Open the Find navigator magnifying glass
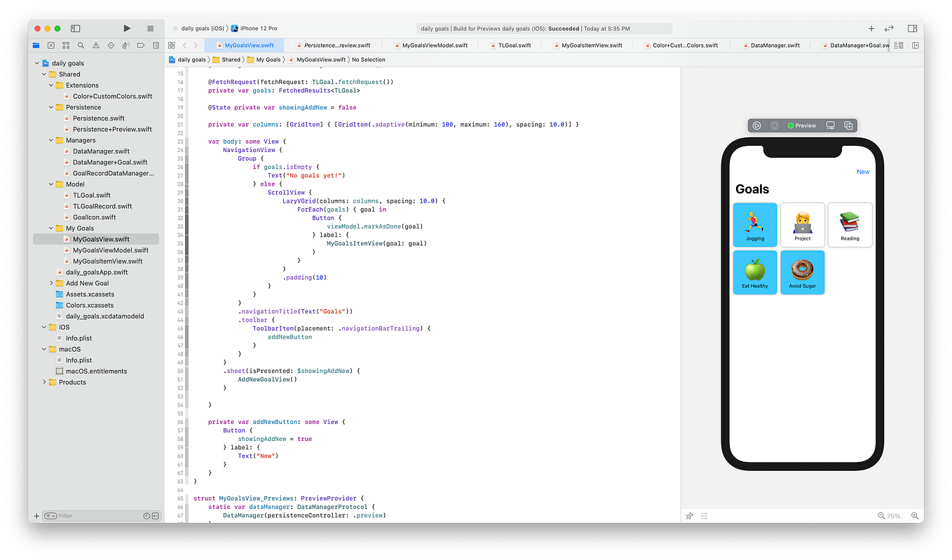Screen dimensions: 952x560 click(x=81, y=45)
